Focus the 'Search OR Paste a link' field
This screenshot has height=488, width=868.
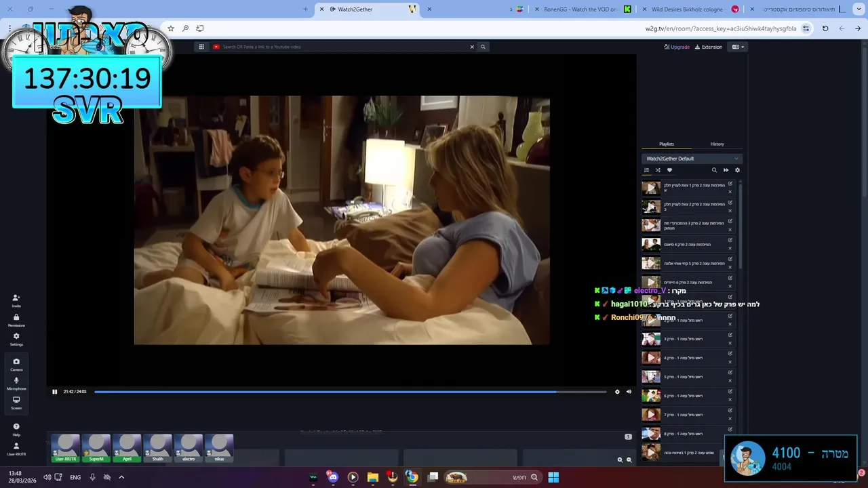pos(344,47)
